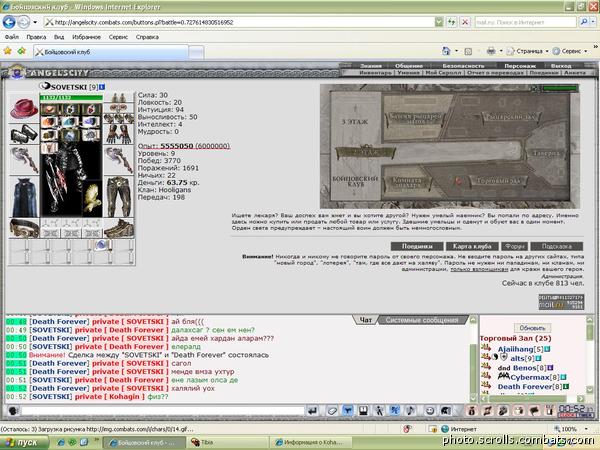Switch to the Чат tab

click(366, 320)
